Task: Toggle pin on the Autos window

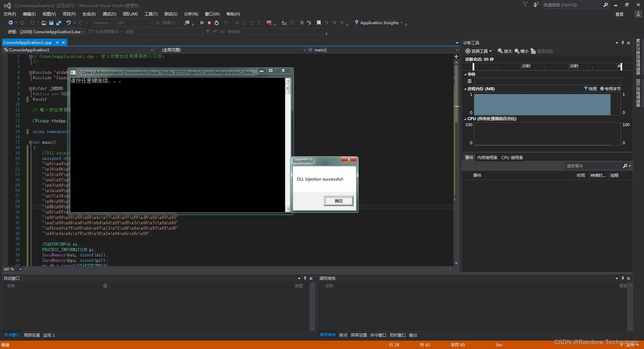Action: pyautogui.click(x=305, y=278)
